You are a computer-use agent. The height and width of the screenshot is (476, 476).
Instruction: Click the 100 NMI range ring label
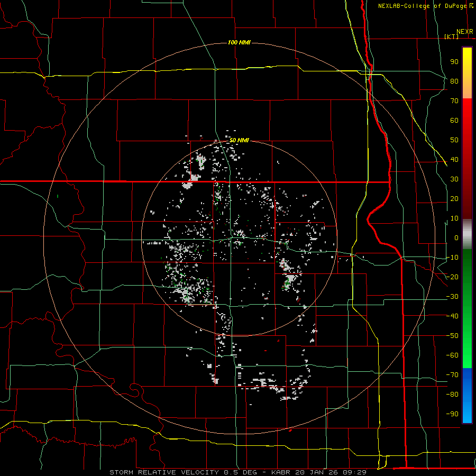point(239,42)
